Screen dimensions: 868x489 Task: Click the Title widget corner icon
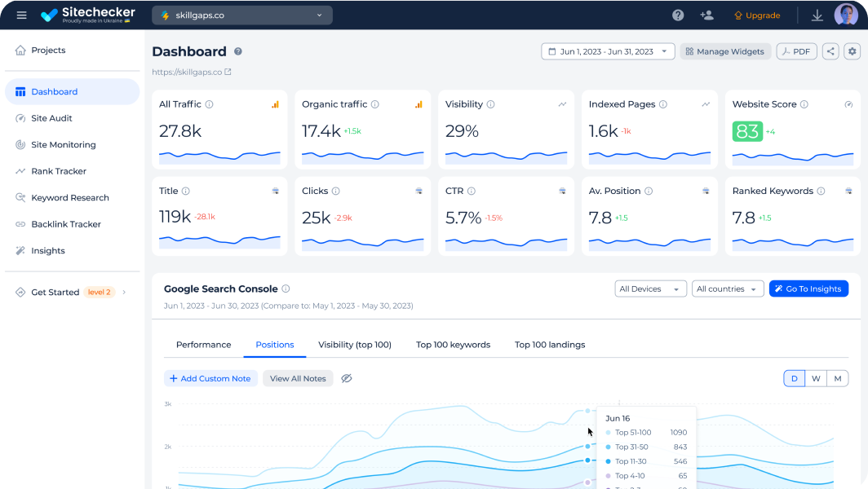275,191
